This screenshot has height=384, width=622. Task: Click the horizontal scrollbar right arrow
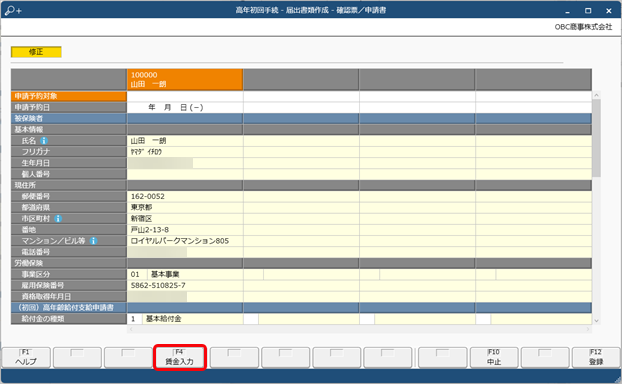(x=588, y=329)
